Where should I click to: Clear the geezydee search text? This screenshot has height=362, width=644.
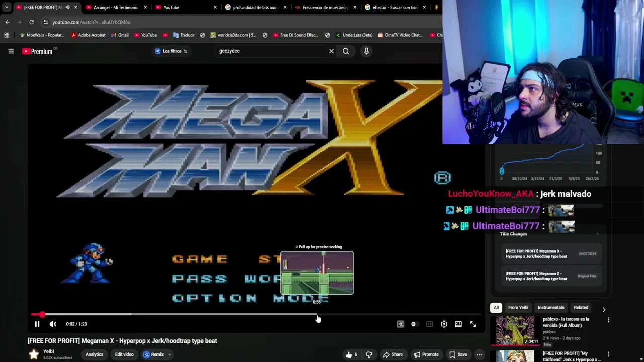[331, 51]
